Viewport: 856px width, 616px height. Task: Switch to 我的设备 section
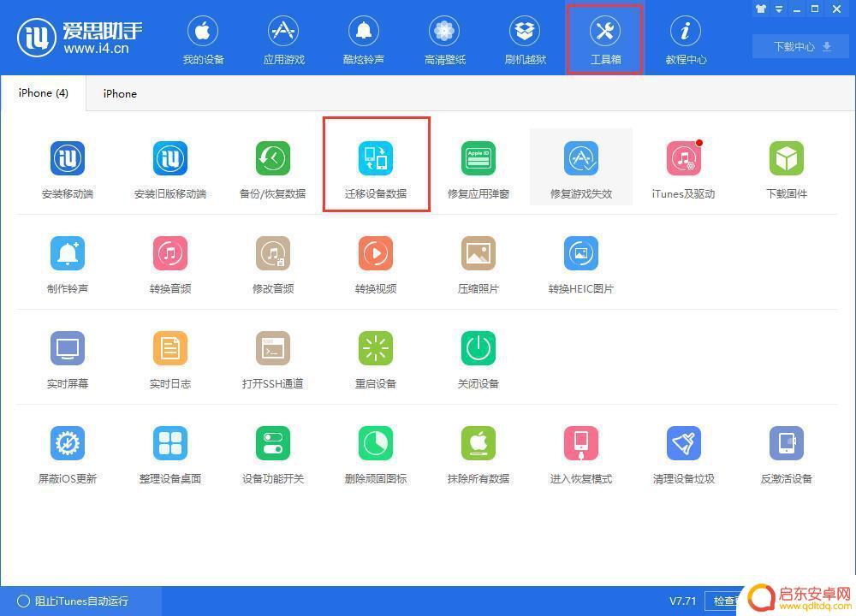[x=203, y=40]
